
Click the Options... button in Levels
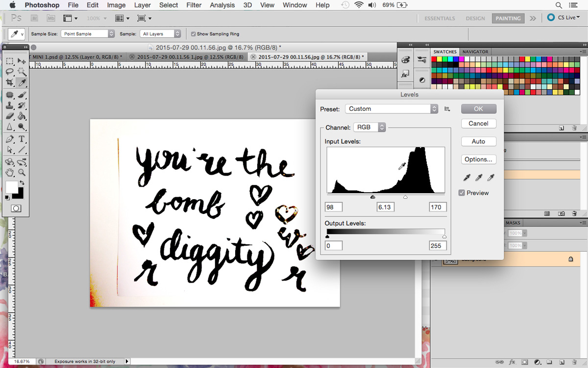479,159
